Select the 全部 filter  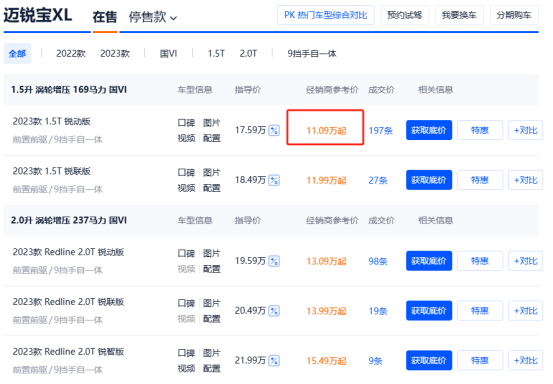[x=17, y=54]
